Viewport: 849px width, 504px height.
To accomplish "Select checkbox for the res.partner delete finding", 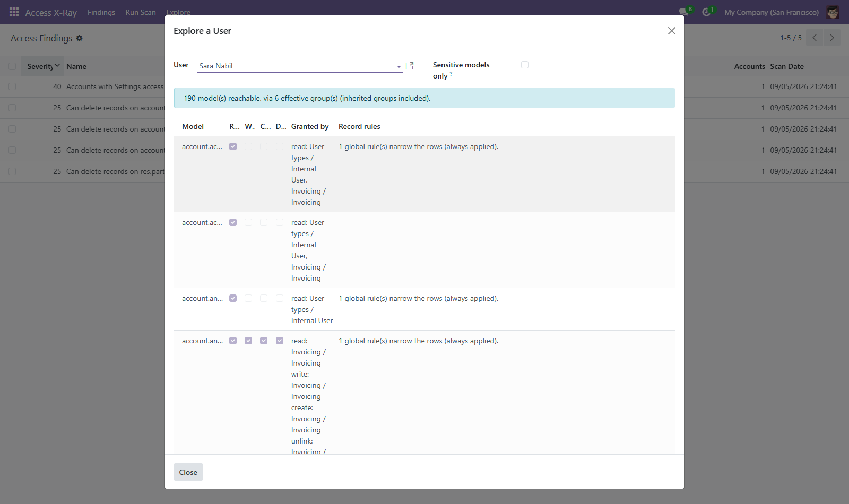I will tap(12, 171).
